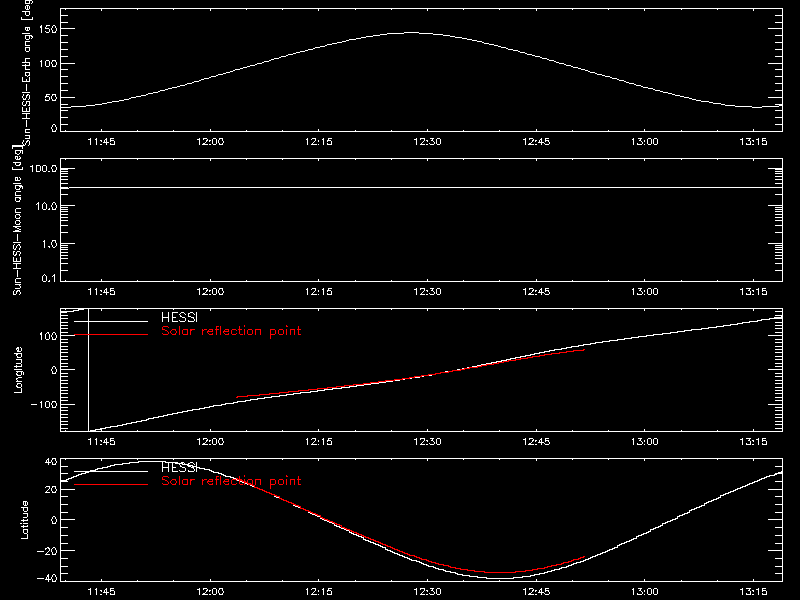Click 11:45 time label below Longitude plot
The height and width of the screenshot is (600, 800).
pos(102,442)
